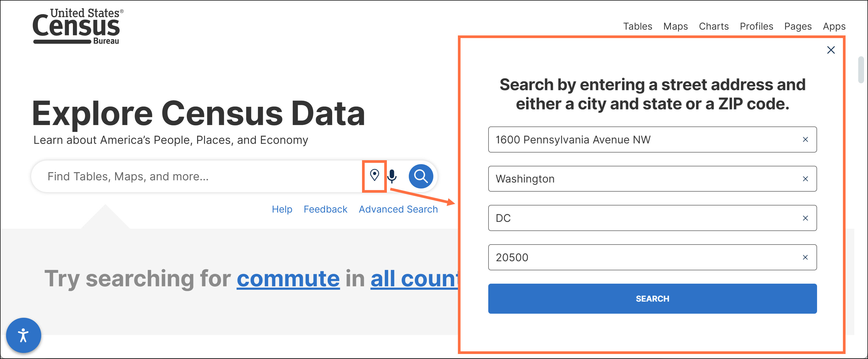Open the Advanced Search link
Image resolution: width=868 pixels, height=359 pixels.
coord(398,209)
